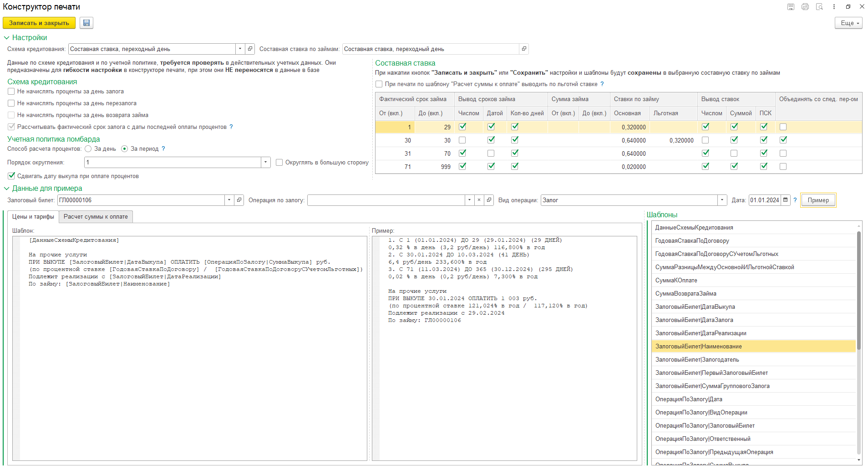The height and width of the screenshot is (470, 868).
Task: Toggle Суммой checkbox in row 31–70
Action: pos(734,153)
